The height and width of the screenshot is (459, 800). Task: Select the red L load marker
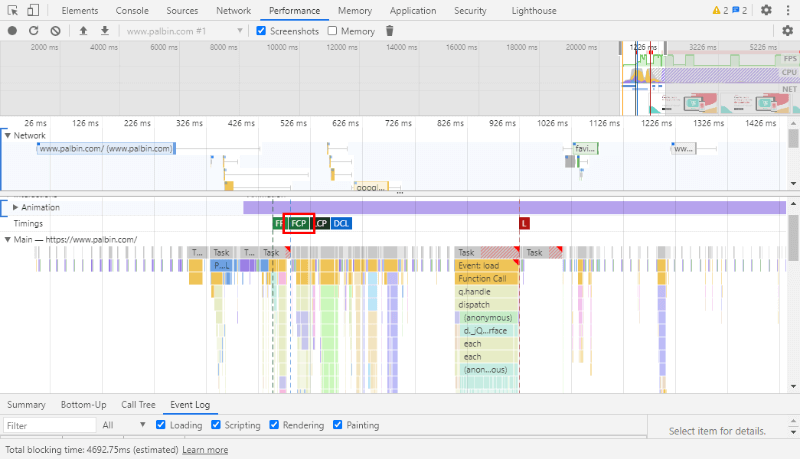[x=524, y=223]
